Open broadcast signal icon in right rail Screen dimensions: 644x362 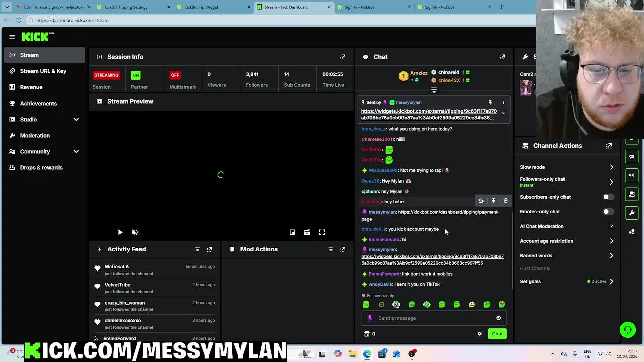tap(632, 175)
